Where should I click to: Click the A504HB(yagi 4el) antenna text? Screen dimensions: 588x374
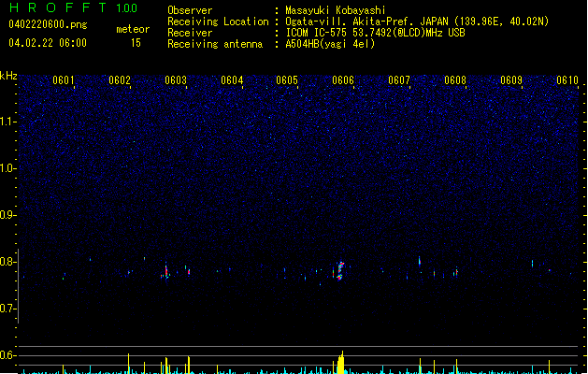tap(330, 44)
